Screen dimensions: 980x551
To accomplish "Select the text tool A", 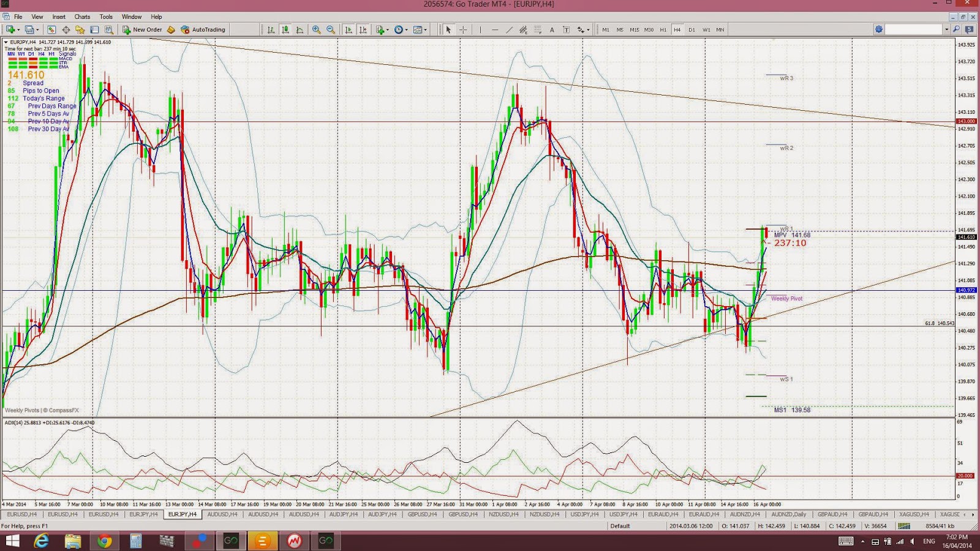I will tap(552, 29).
